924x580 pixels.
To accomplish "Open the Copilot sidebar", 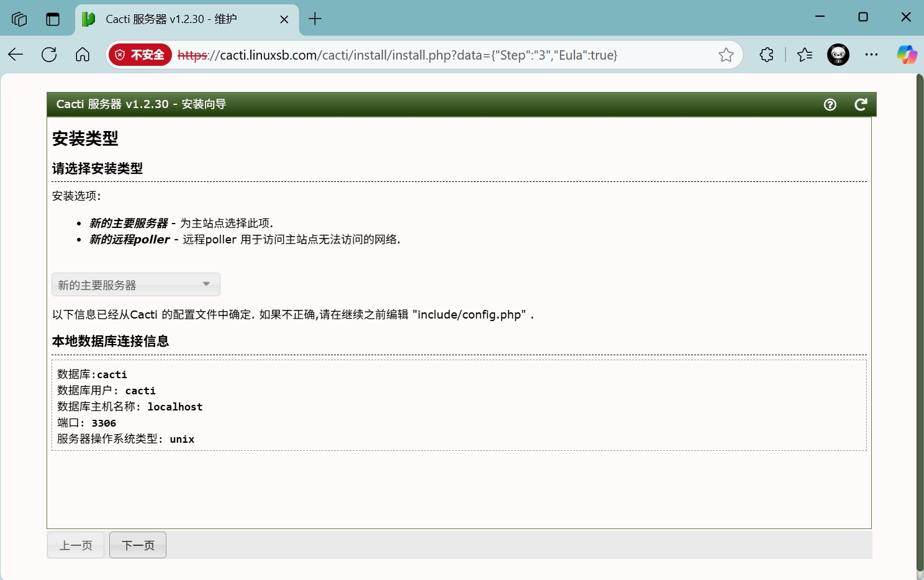I will [906, 55].
